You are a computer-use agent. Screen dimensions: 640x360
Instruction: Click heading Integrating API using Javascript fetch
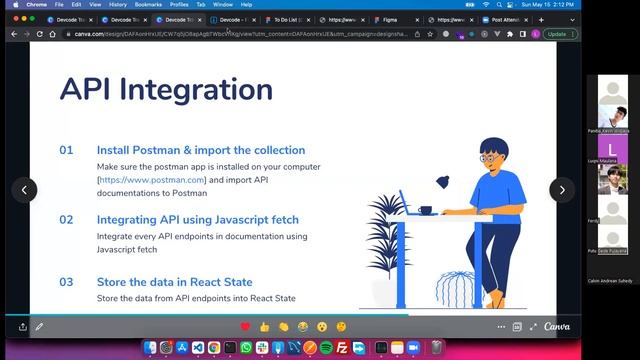click(198, 220)
